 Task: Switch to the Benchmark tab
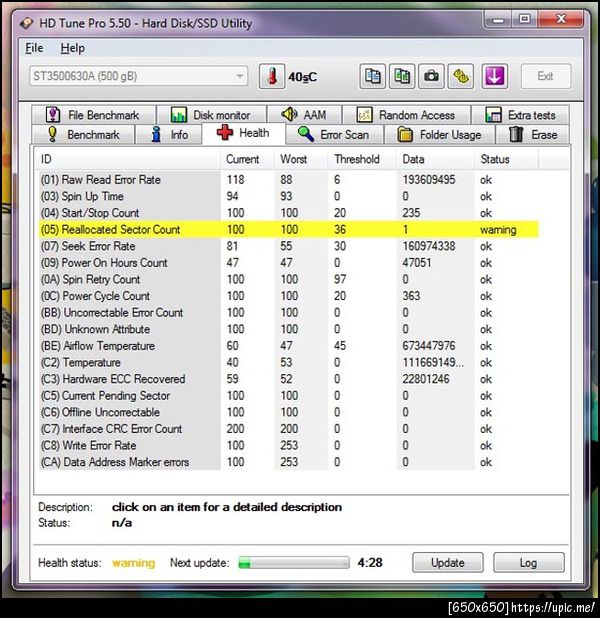(x=83, y=135)
